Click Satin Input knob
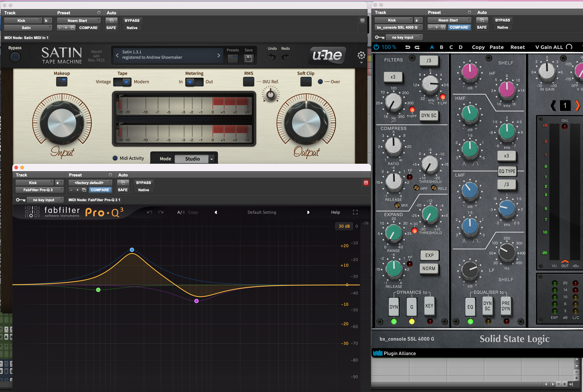The image size is (583, 392). pos(62,123)
